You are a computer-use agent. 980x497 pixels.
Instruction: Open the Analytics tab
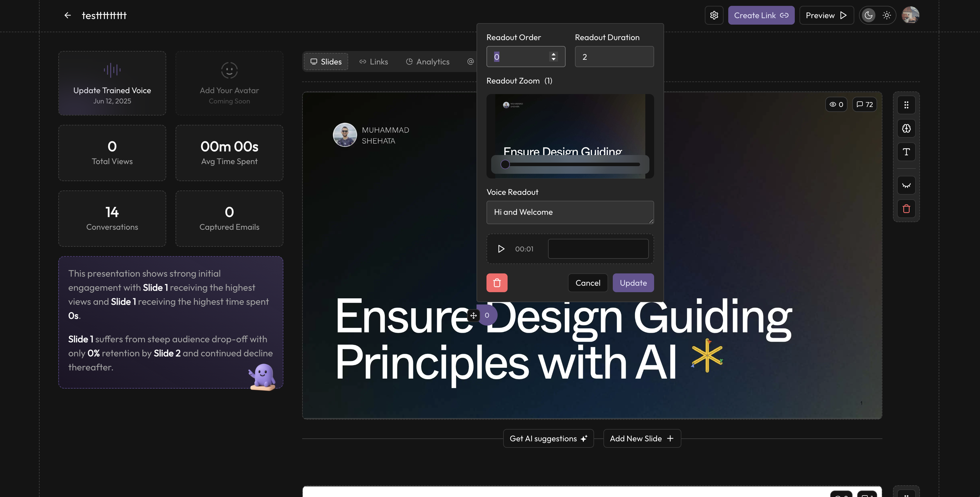pos(428,62)
